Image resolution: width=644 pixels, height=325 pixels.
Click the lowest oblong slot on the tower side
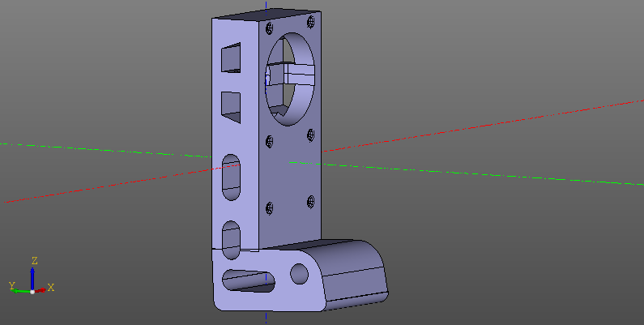232,236
